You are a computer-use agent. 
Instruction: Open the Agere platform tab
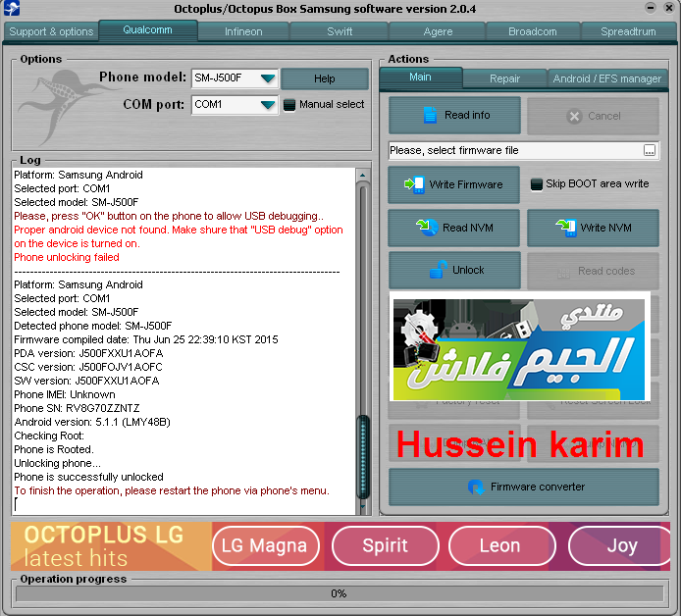click(x=438, y=31)
